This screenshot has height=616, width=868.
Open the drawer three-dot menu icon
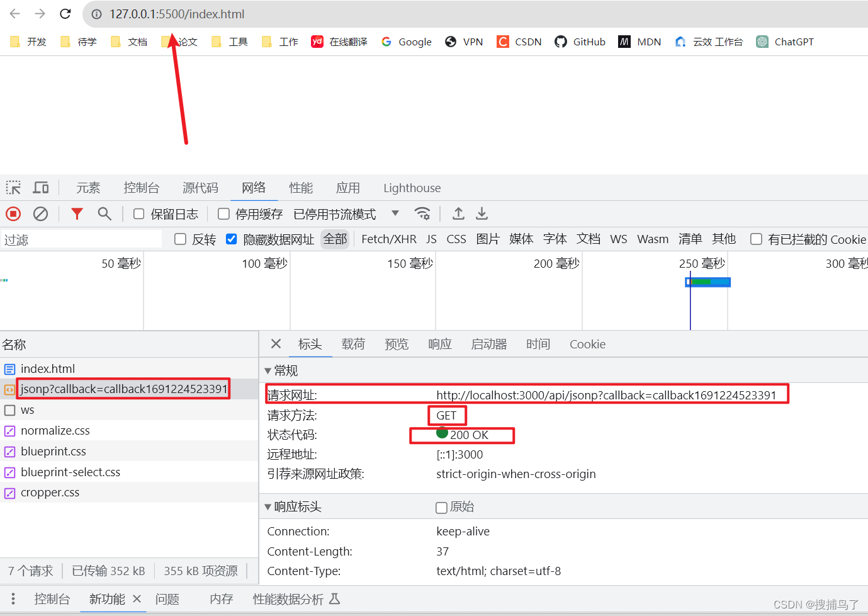[x=13, y=598]
